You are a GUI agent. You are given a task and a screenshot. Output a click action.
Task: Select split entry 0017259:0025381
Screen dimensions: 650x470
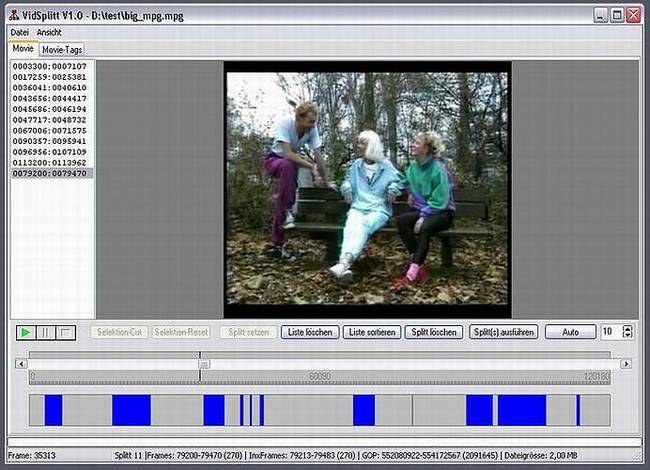coord(50,77)
